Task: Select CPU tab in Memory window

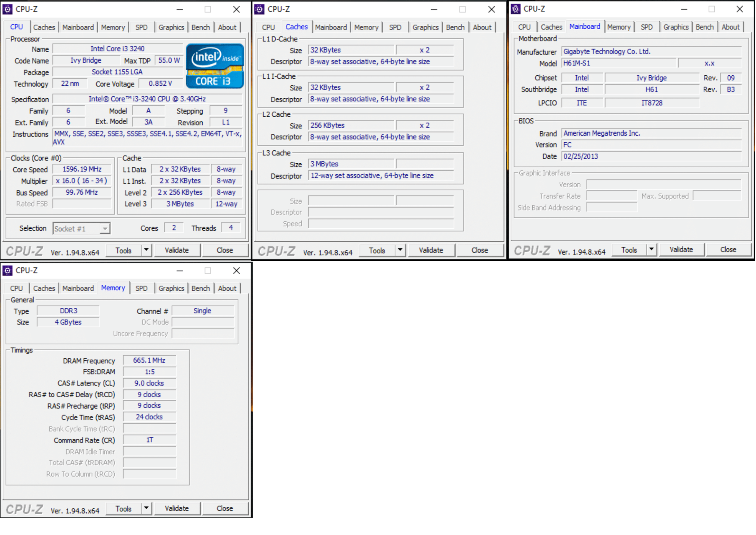Action: [x=17, y=288]
